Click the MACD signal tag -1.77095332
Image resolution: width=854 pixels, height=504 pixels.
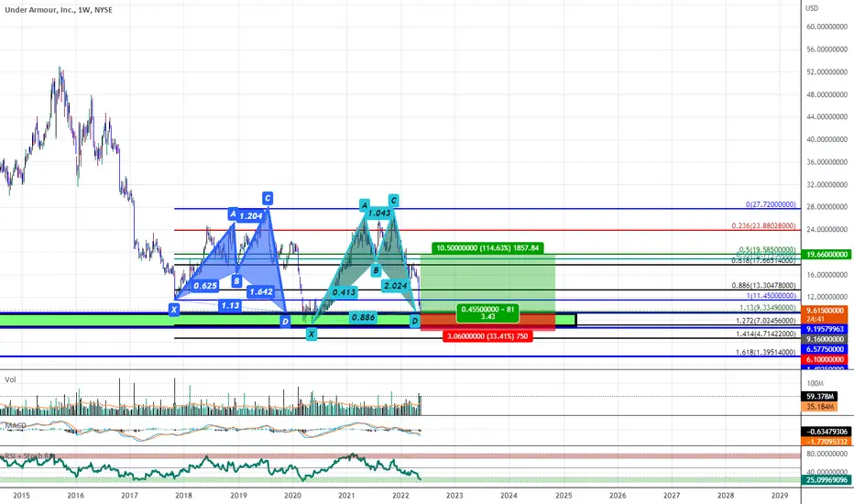[827, 442]
